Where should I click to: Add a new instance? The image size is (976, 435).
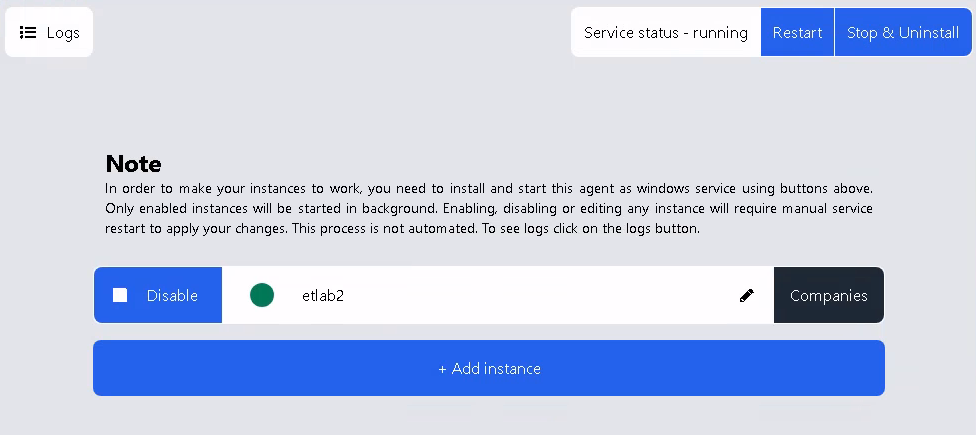489,369
